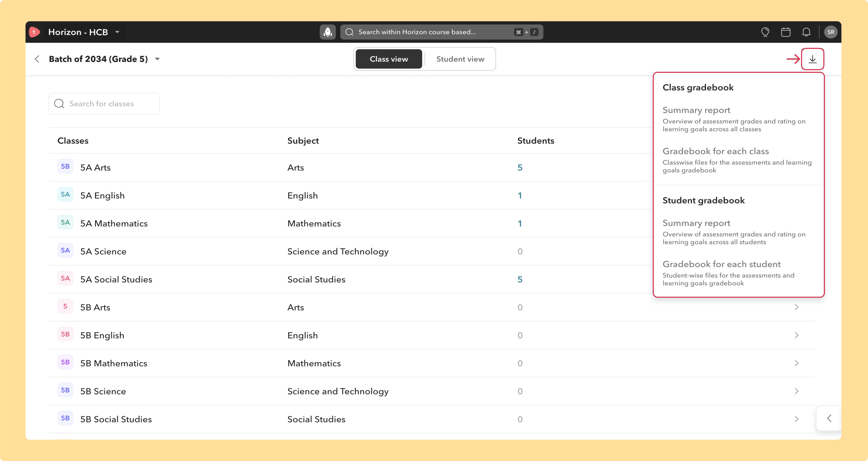Open the 5A Social Studies class
This screenshot has height=461, width=868.
coord(116,279)
